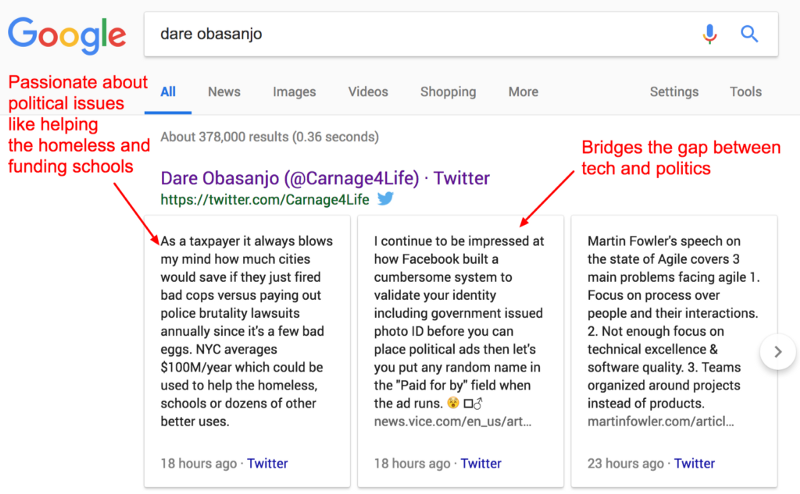Image resolution: width=800 pixels, height=494 pixels.
Task: Open Twitter link under Facebook tweet
Action: 481,463
